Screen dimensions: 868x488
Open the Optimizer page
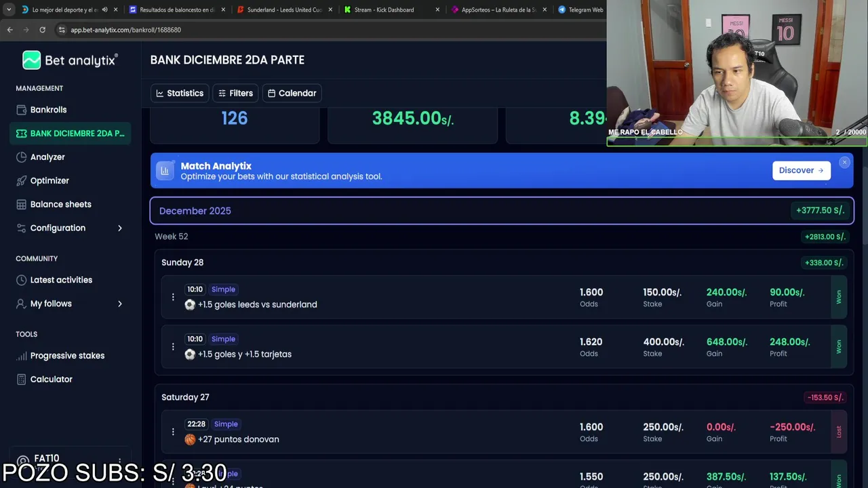click(50, 181)
